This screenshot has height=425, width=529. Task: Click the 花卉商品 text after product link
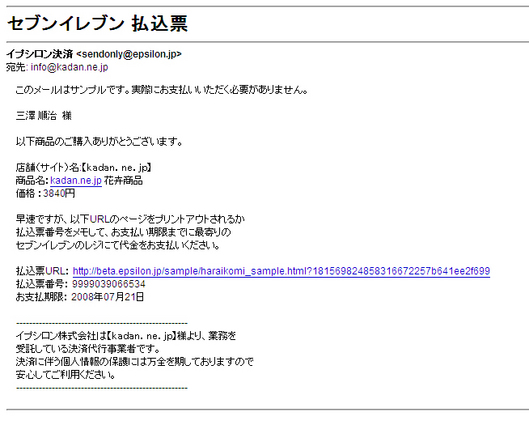pos(123,180)
